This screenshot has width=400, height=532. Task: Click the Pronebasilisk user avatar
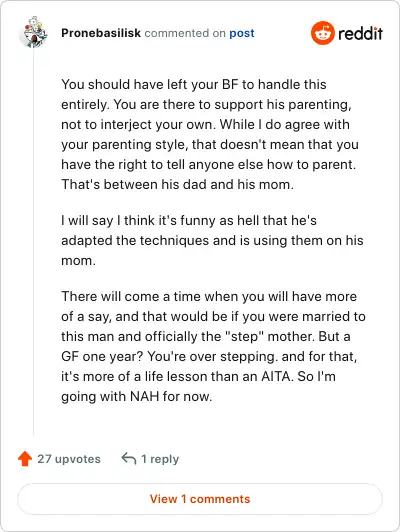tap(33, 33)
